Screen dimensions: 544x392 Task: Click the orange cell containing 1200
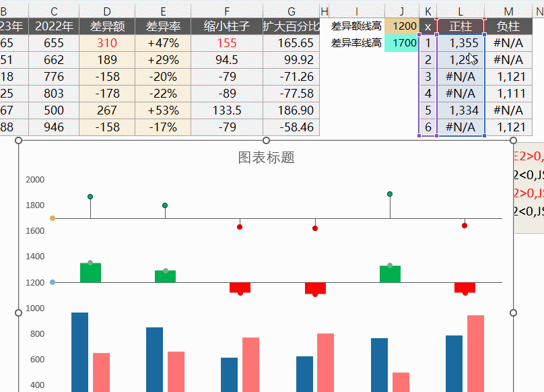pyautogui.click(x=401, y=26)
